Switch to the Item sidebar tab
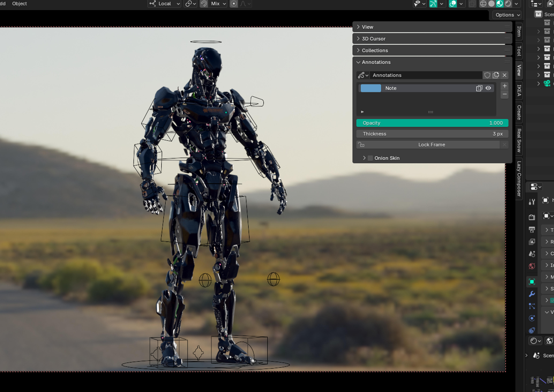Viewport: 554px width, 392px height. click(x=519, y=31)
